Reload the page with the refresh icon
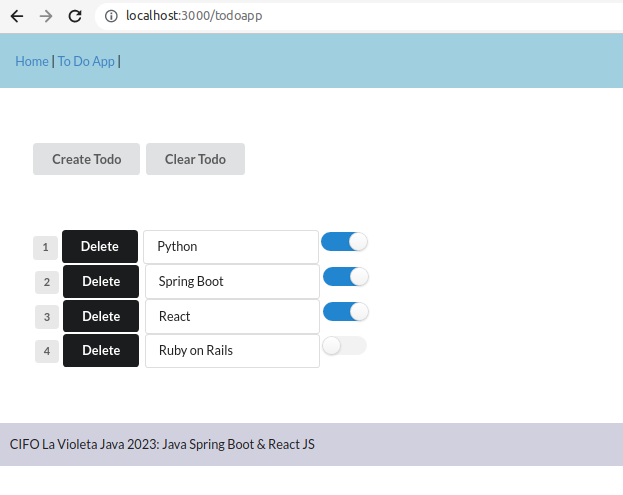623x495 pixels. point(75,16)
